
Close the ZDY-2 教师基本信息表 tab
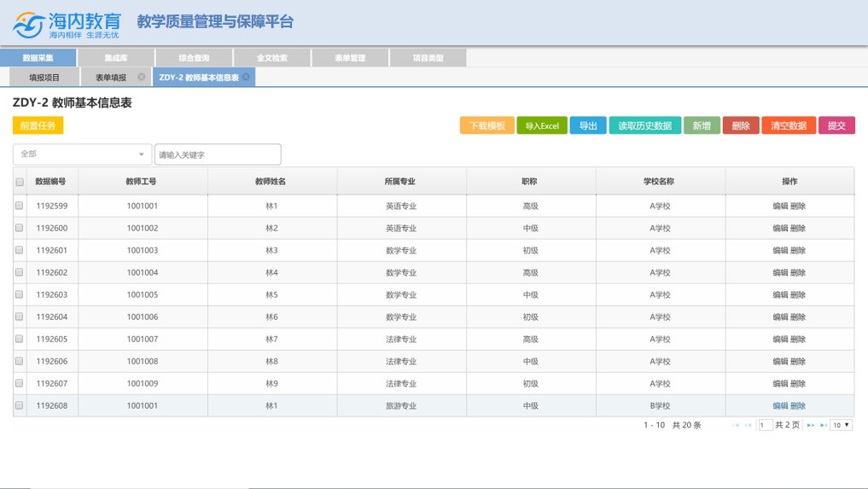coord(246,77)
